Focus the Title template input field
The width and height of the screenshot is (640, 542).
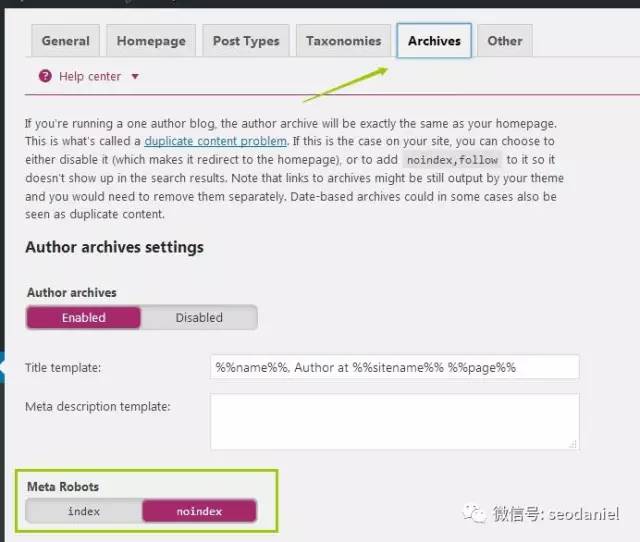coord(394,367)
